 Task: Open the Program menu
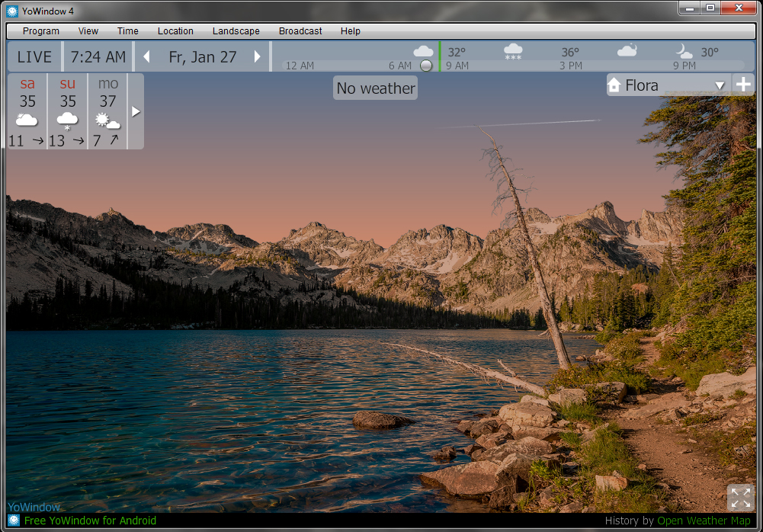(41, 31)
